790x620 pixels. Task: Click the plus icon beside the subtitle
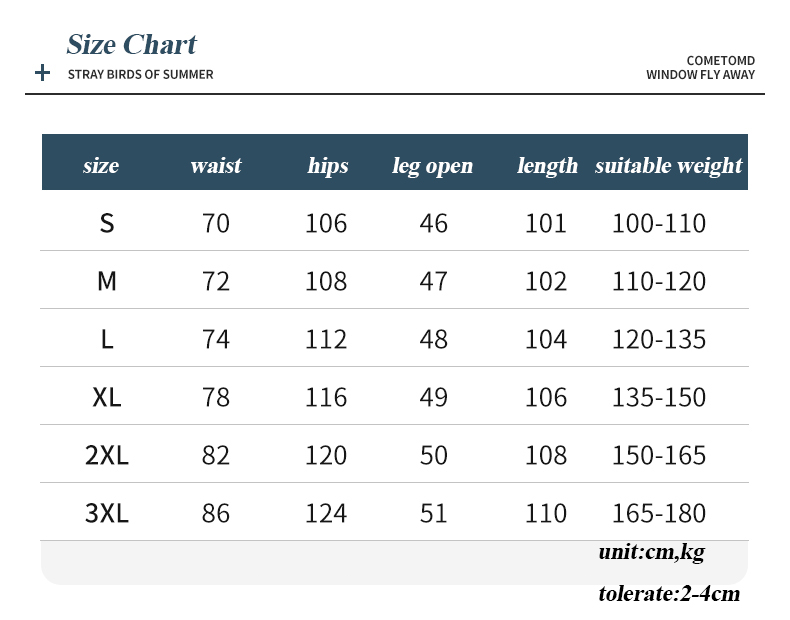(x=42, y=73)
